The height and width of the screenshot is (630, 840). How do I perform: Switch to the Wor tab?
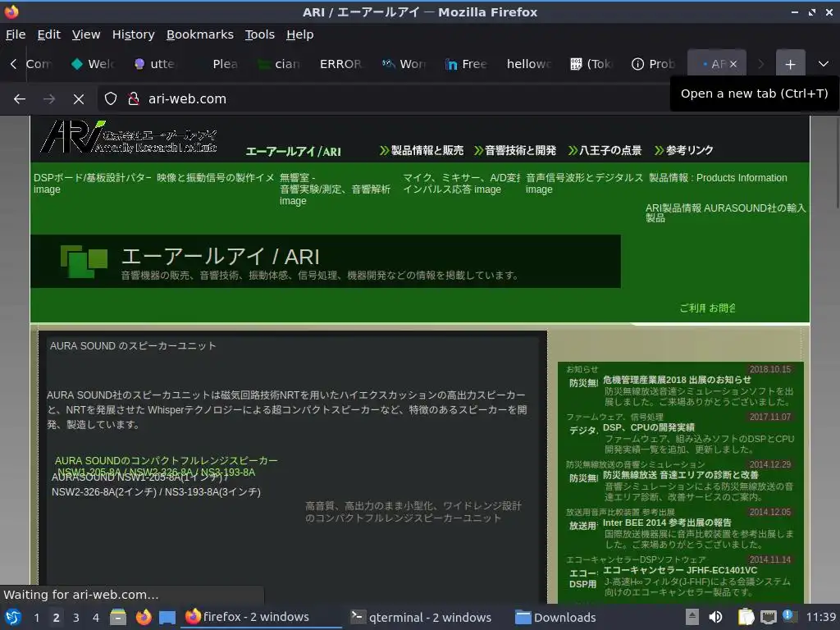tap(404, 64)
